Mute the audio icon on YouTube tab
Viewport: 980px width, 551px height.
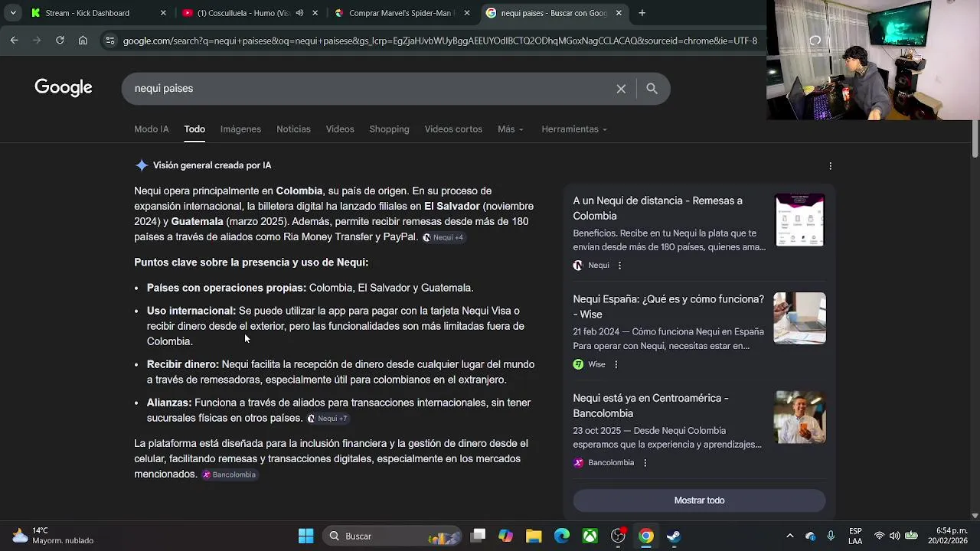click(x=300, y=13)
